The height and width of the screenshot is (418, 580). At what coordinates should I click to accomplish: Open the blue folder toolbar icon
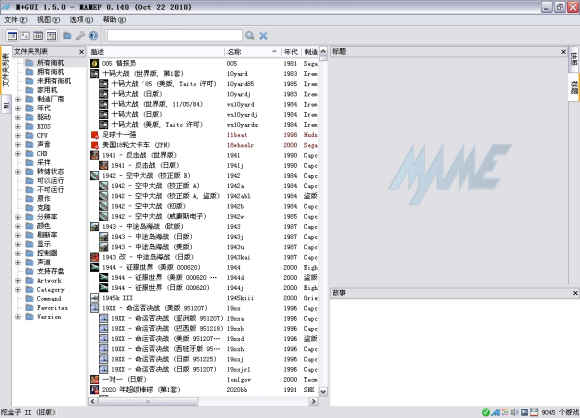point(67,36)
